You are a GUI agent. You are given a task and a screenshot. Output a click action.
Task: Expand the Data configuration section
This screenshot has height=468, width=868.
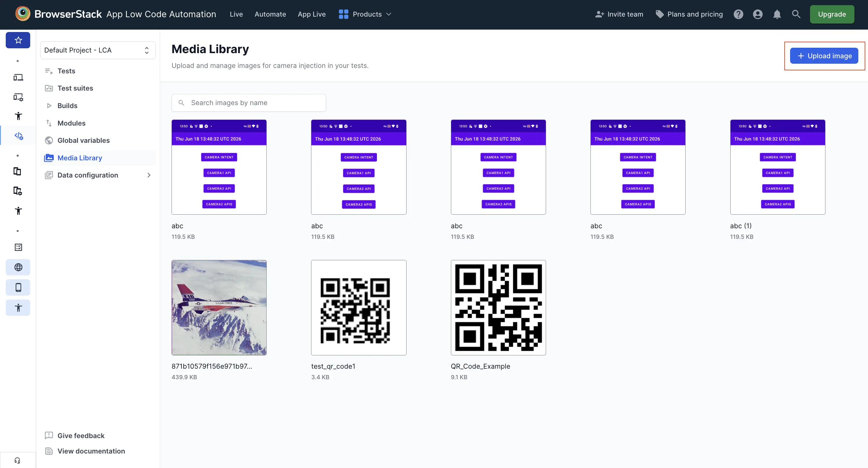98,175
